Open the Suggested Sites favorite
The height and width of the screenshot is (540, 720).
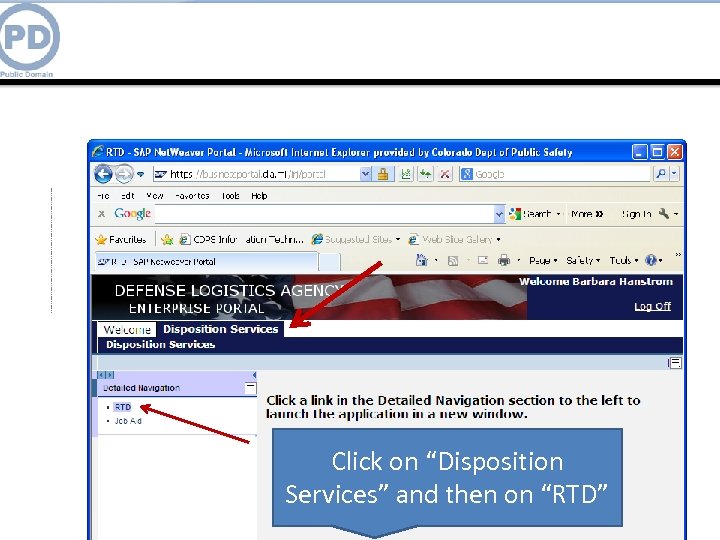(x=356, y=239)
